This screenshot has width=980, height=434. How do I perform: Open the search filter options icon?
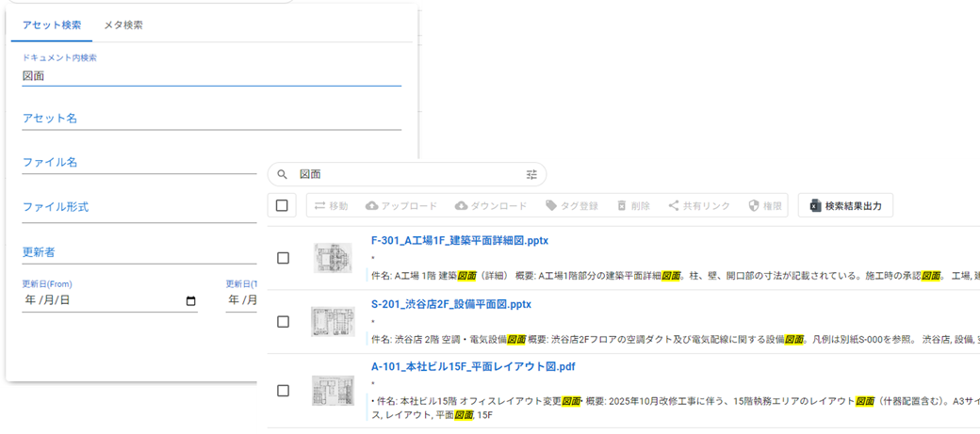click(531, 174)
